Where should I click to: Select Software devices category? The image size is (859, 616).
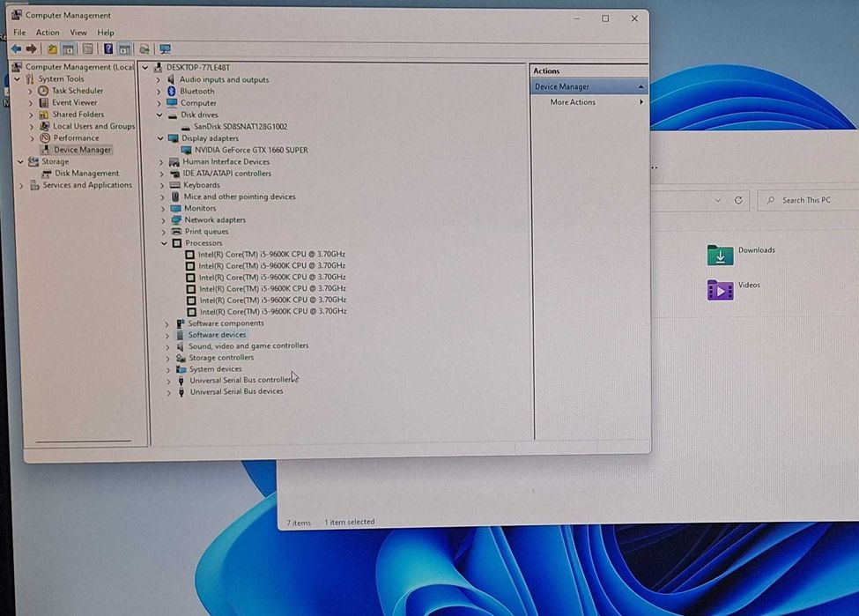tap(217, 334)
